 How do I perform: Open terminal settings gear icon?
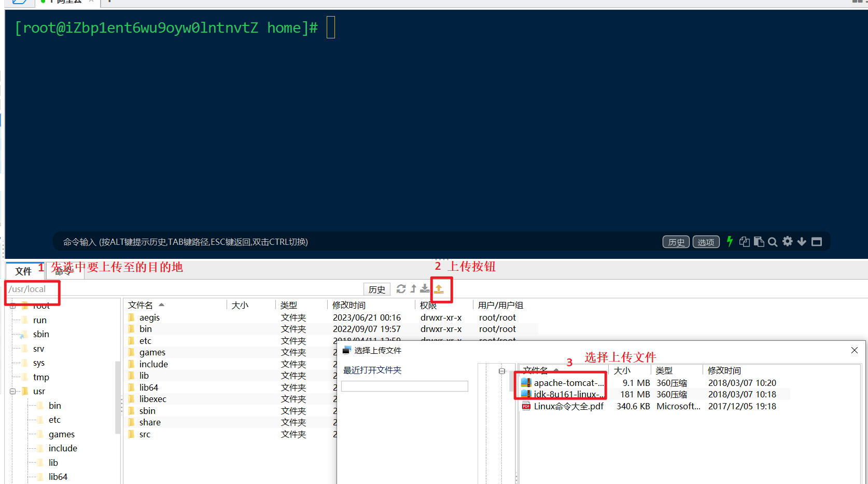tap(788, 241)
